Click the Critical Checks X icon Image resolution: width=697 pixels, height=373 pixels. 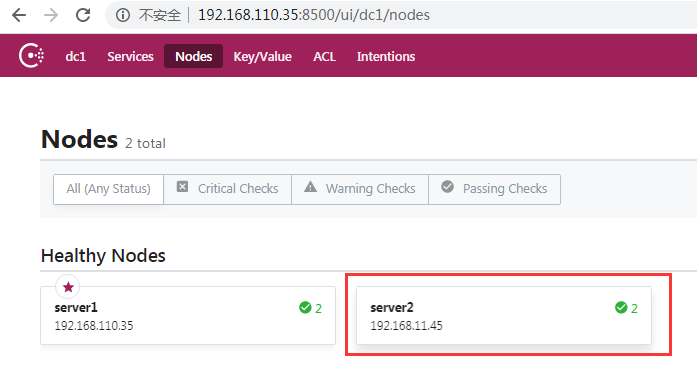182,186
